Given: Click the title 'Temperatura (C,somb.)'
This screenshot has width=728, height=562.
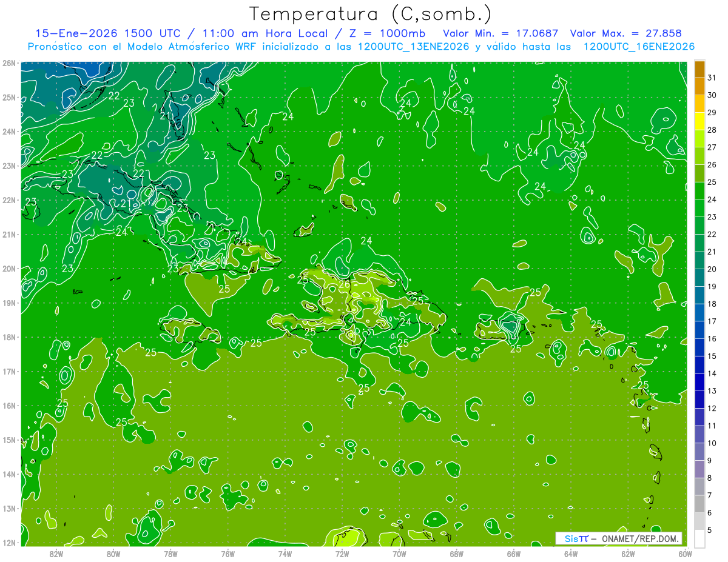Looking at the screenshot, I should pos(370,13).
